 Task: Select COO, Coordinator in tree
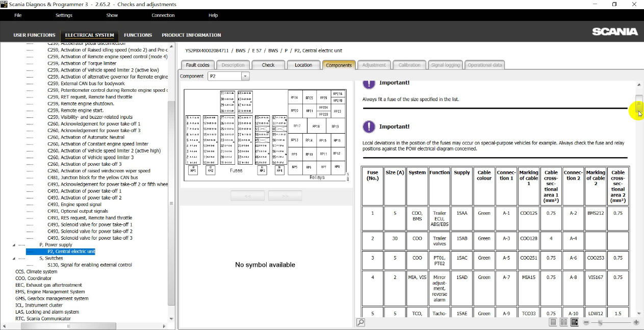click(33, 278)
